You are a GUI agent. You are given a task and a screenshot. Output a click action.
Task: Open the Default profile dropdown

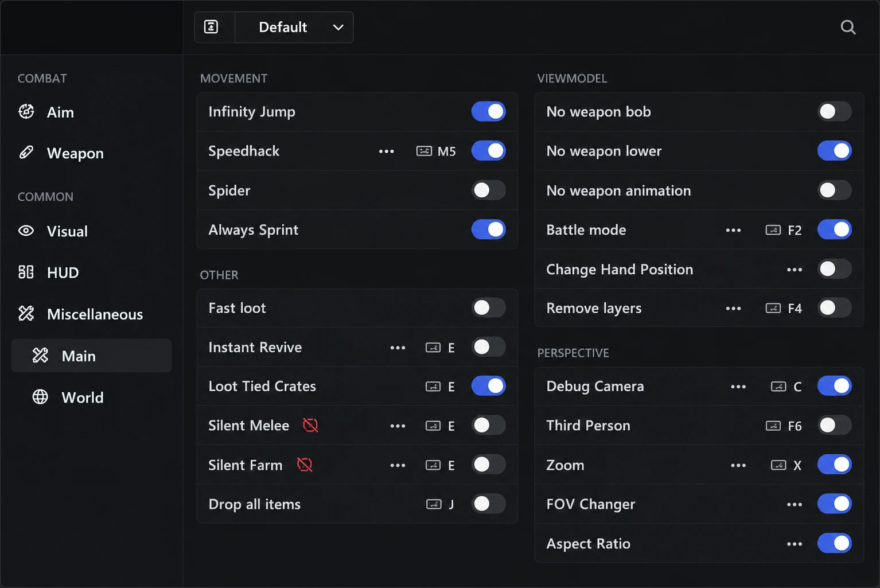[x=294, y=27]
